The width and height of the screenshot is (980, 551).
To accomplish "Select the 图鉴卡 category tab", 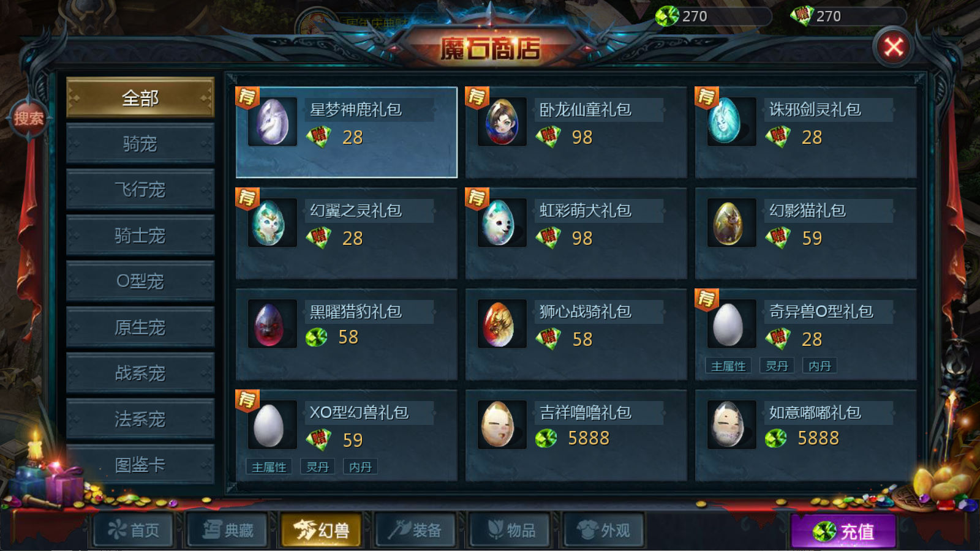I will 140,465.
